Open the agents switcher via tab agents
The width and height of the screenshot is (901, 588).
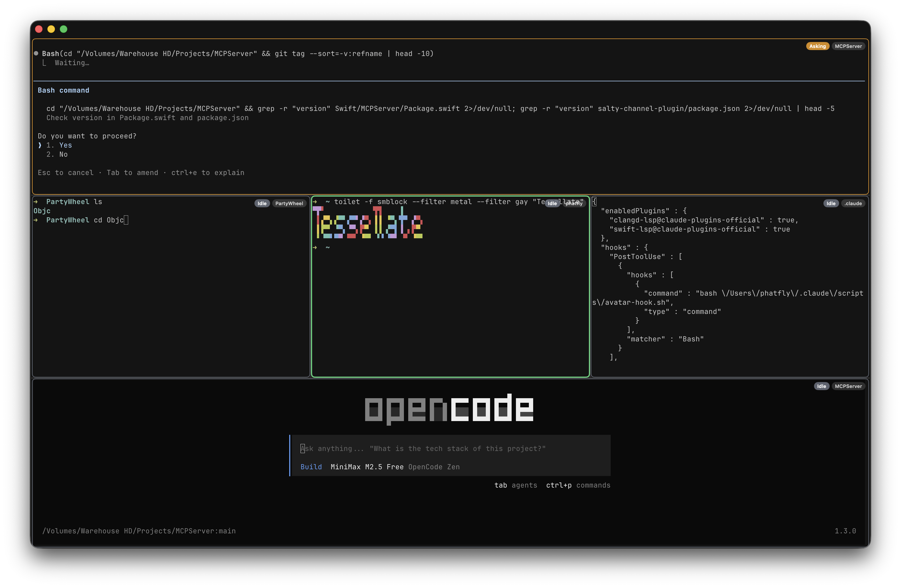coord(516,485)
